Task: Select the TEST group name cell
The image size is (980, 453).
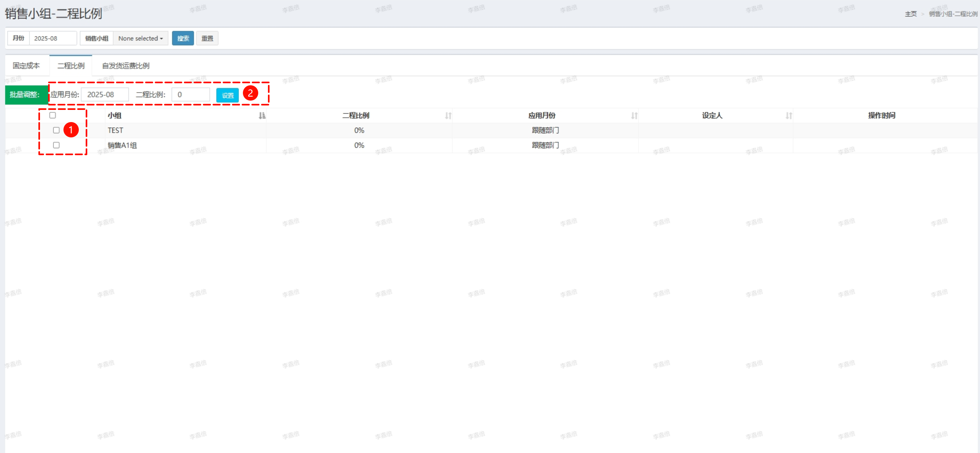Action: click(x=115, y=130)
